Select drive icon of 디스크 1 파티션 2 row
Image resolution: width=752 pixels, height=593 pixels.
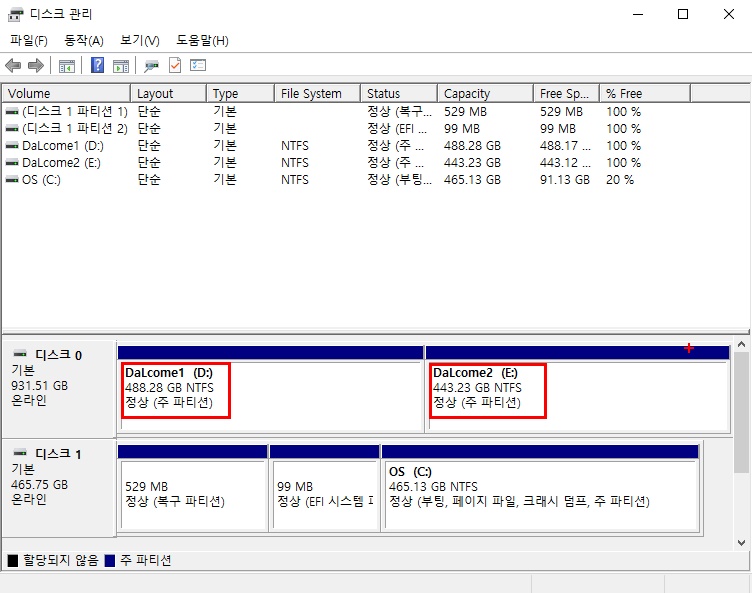12,129
